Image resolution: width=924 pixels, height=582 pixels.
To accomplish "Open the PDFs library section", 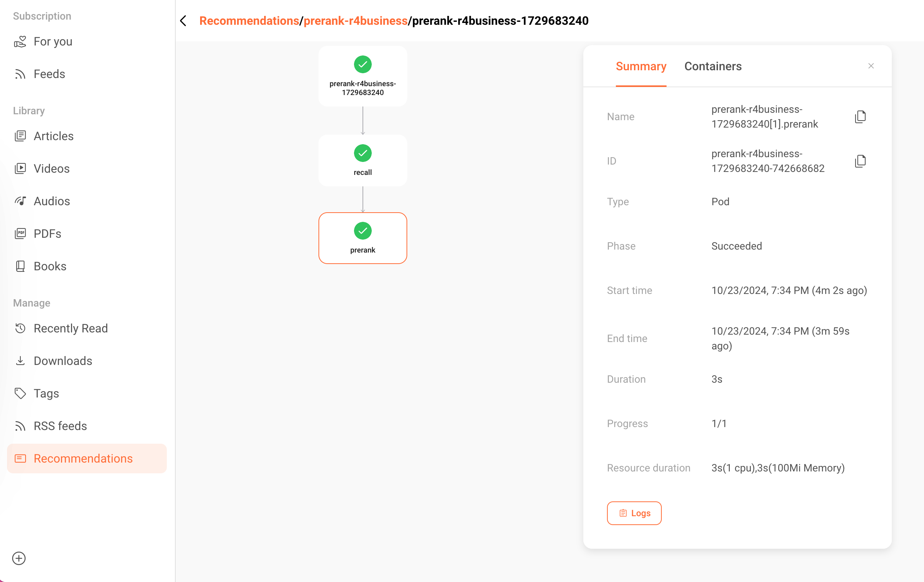I will click(x=87, y=234).
